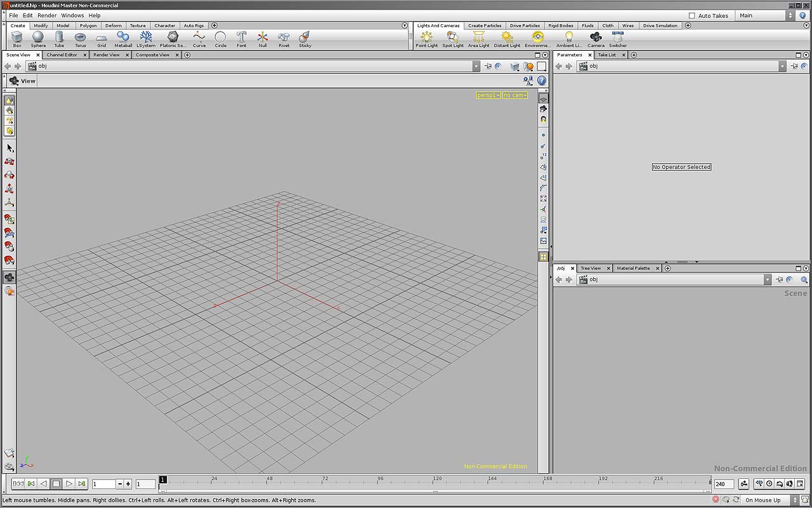Create a Box from the shelf
The image size is (812, 508).
(17, 39)
